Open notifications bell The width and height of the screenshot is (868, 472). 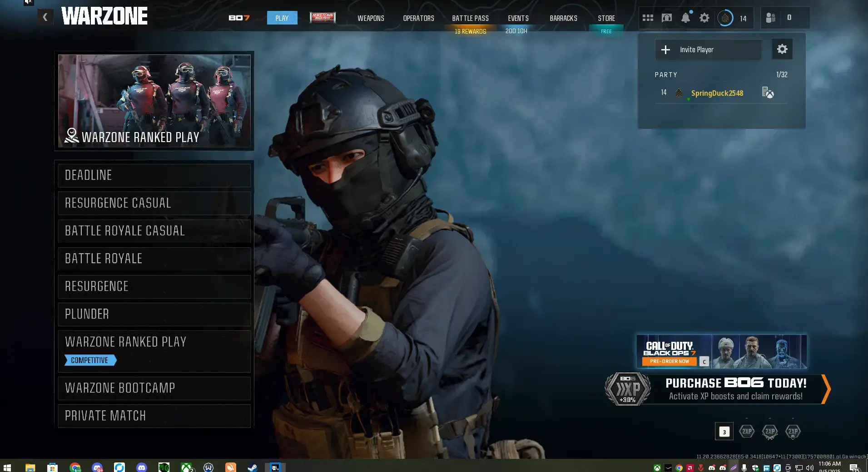[686, 18]
